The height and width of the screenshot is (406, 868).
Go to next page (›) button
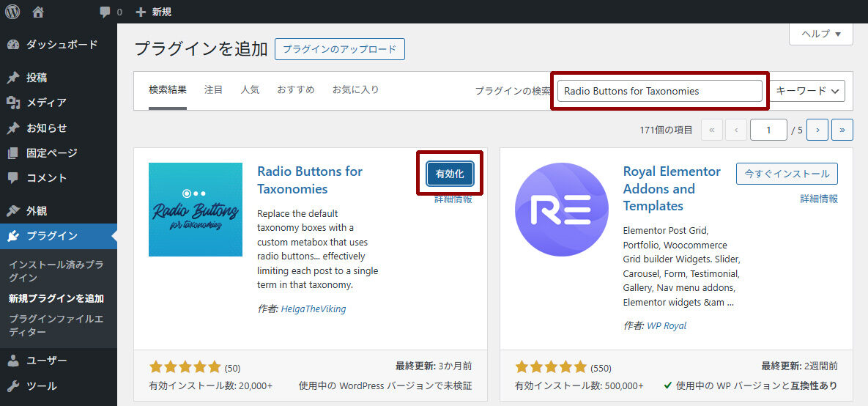point(817,130)
